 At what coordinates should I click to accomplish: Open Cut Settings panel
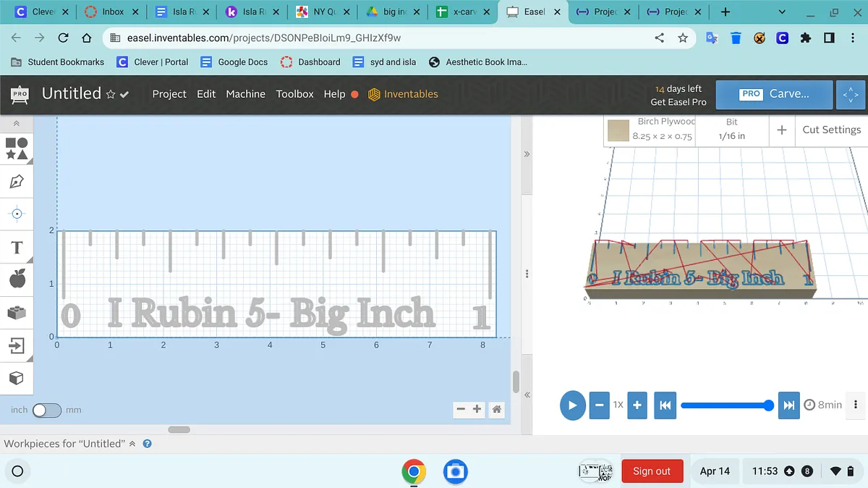(x=831, y=130)
